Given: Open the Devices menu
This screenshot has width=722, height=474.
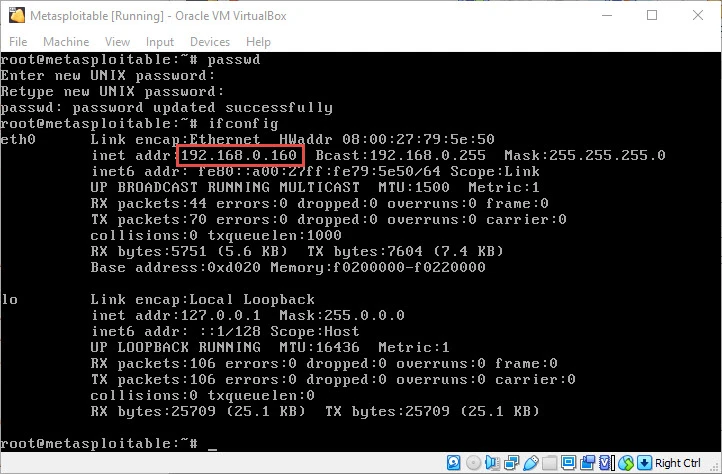Looking at the screenshot, I should pos(210,42).
